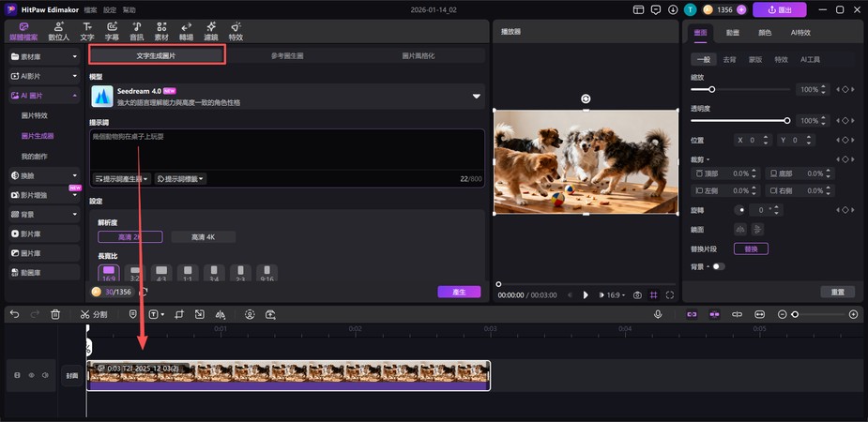Open the 數位人 digital human tool

(x=57, y=31)
